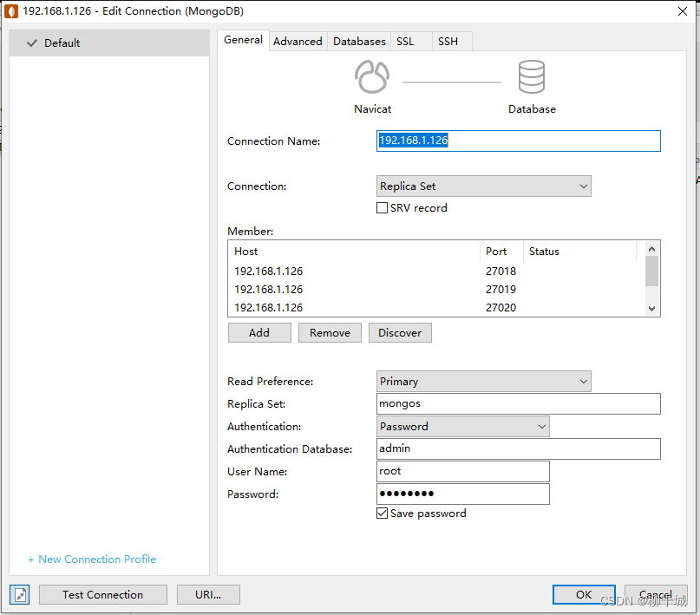
Task: Click the Host column header
Action: click(x=355, y=252)
